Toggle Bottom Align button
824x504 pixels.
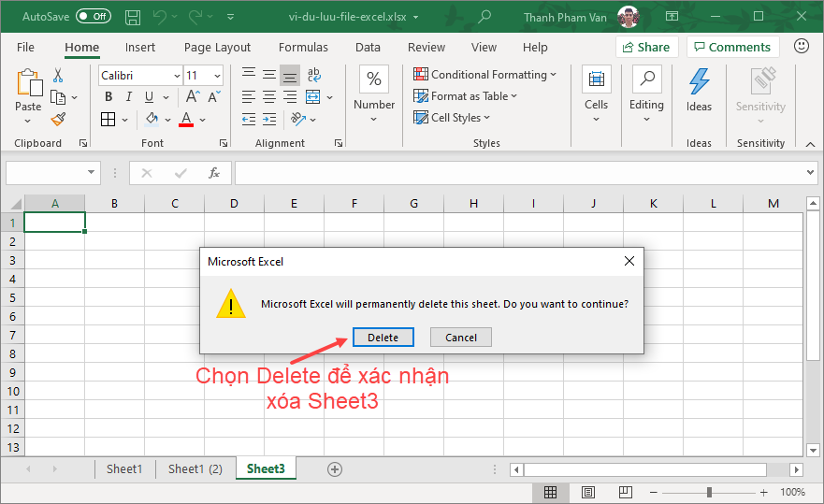coord(290,75)
